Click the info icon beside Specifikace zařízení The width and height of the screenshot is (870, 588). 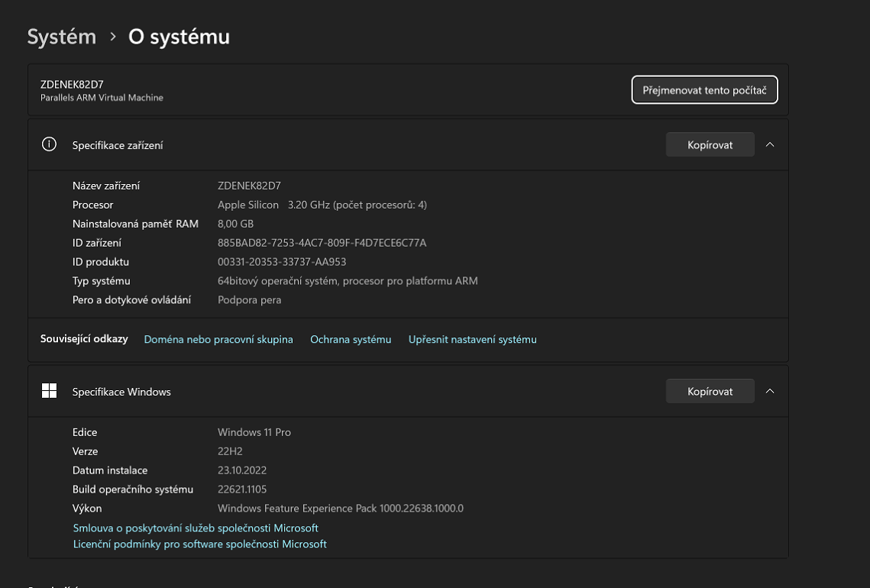tap(49, 144)
